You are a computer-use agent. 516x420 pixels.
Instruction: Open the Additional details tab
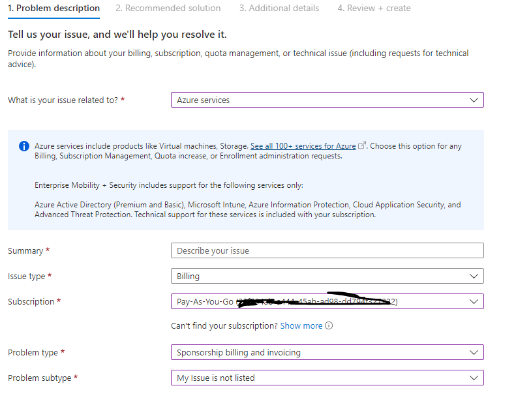point(279,8)
